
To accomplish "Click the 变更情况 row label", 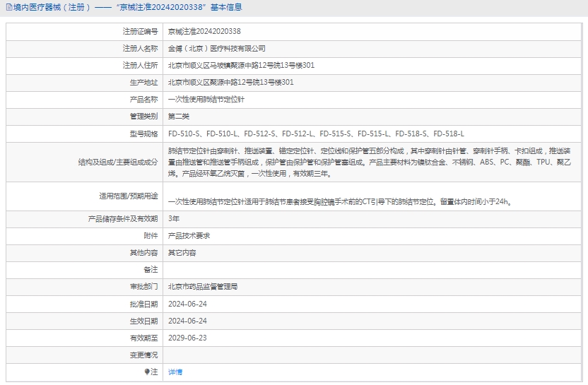I will click(x=143, y=355).
